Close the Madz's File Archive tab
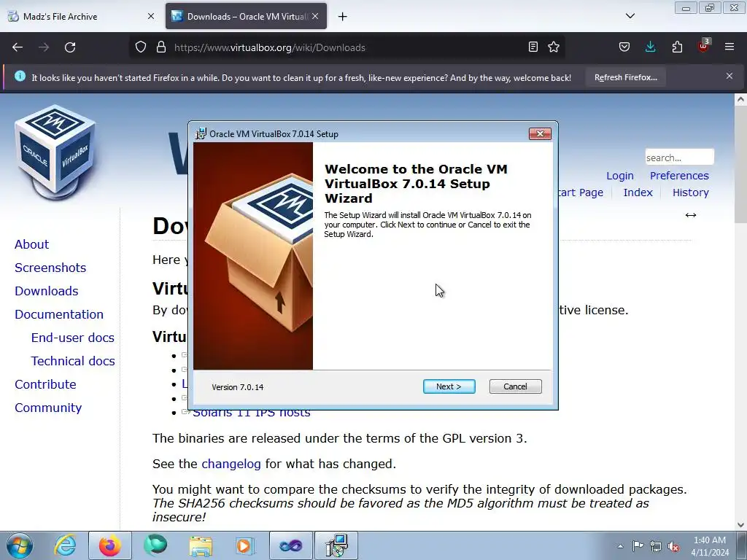The height and width of the screenshot is (560, 747). click(150, 16)
